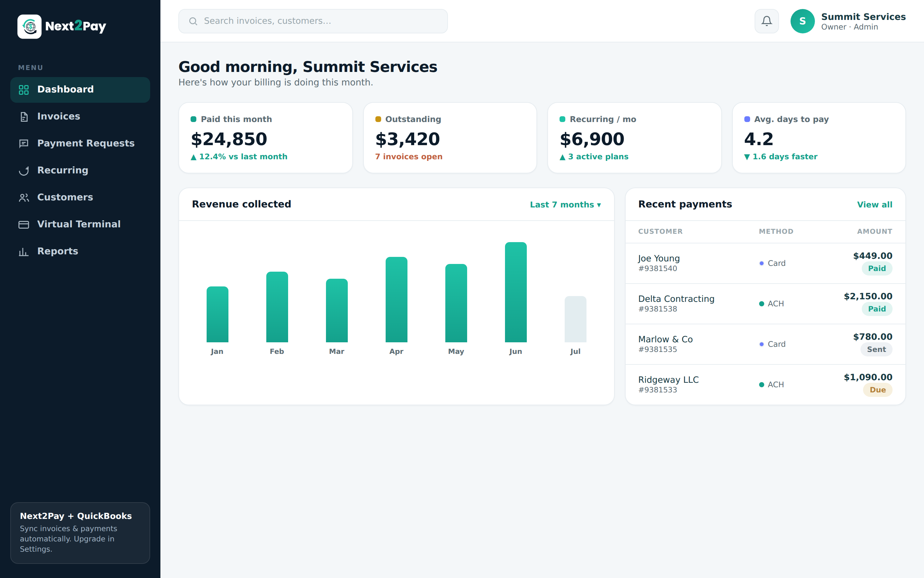Click the search magnifier icon
This screenshot has width=924, height=578.
193,21
